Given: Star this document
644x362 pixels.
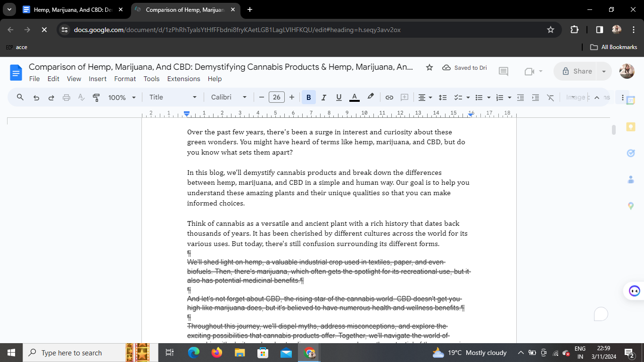Looking at the screenshot, I should (x=429, y=68).
